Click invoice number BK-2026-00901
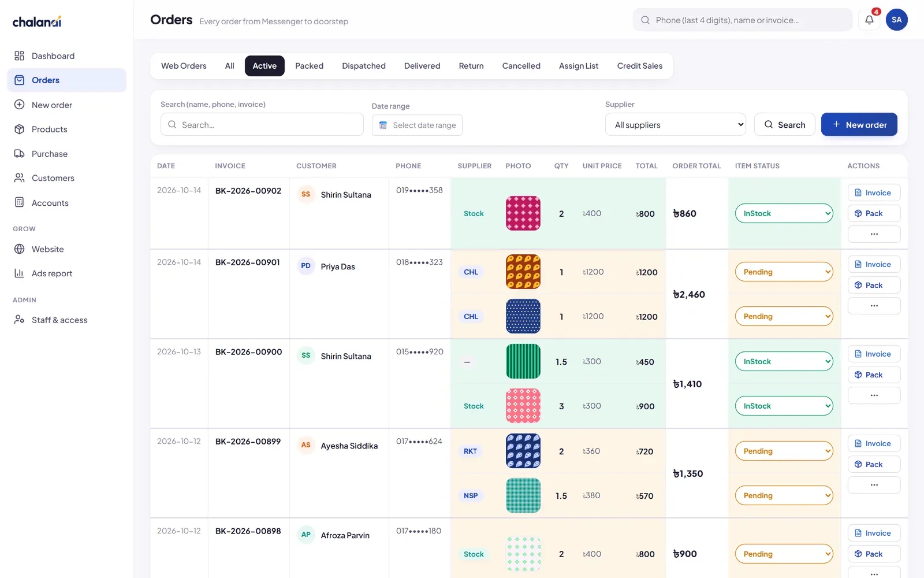This screenshot has width=924, height=578. (x=248, y=262)
